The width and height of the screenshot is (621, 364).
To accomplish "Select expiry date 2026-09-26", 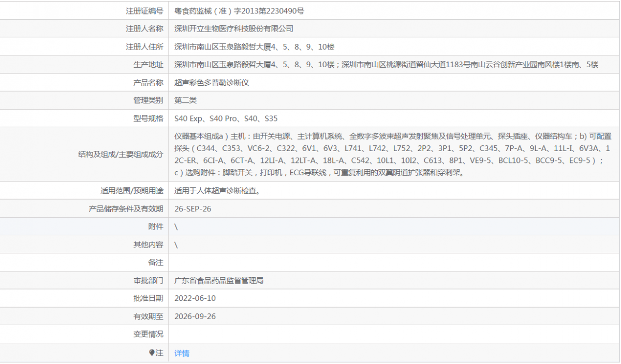I will (x=195, y=316).
